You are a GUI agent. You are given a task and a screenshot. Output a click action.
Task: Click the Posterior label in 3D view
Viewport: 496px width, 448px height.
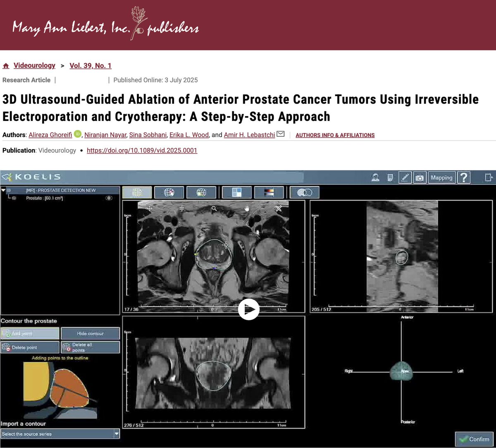tap(408, 422)
